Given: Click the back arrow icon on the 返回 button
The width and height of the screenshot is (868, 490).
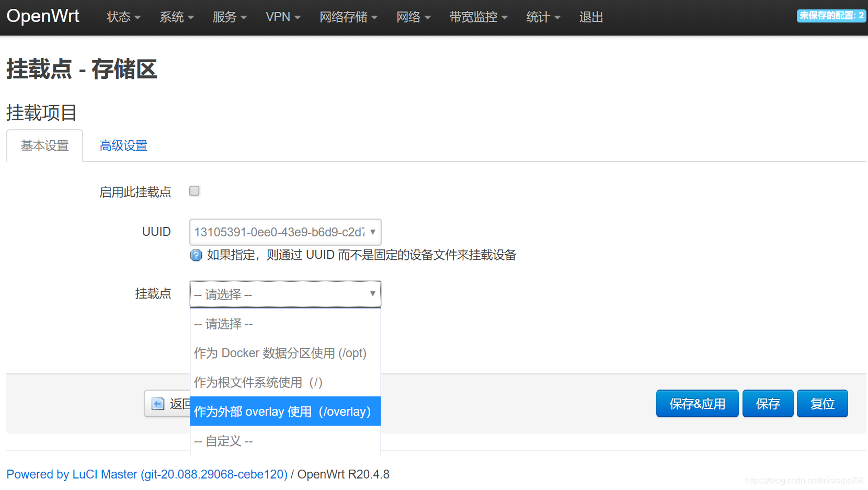Looking at the screenshot, I should tap(158, 404).
